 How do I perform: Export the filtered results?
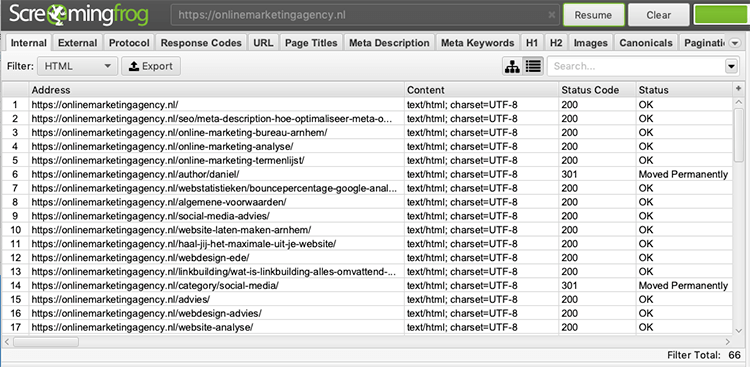[x=151, y=67]
